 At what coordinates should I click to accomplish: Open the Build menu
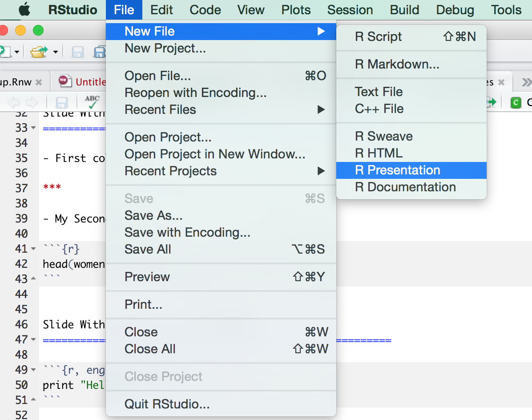pyautogui.click(x=404, y=10)
